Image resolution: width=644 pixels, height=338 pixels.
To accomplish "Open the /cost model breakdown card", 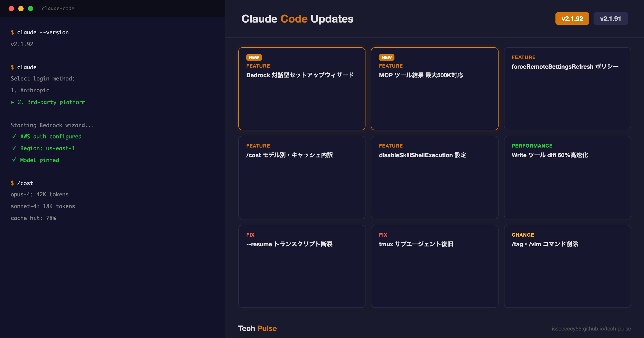I will tap(302, 178).
